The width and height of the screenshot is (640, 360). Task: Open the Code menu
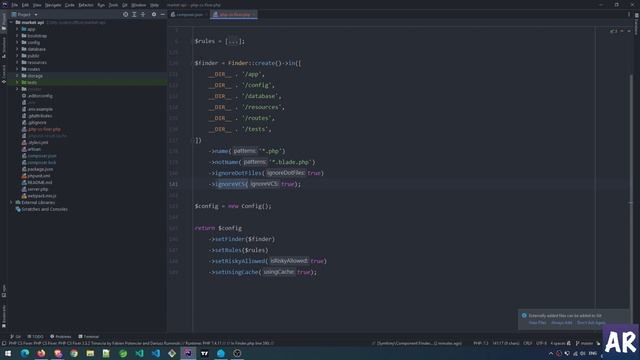coord(70,5)
